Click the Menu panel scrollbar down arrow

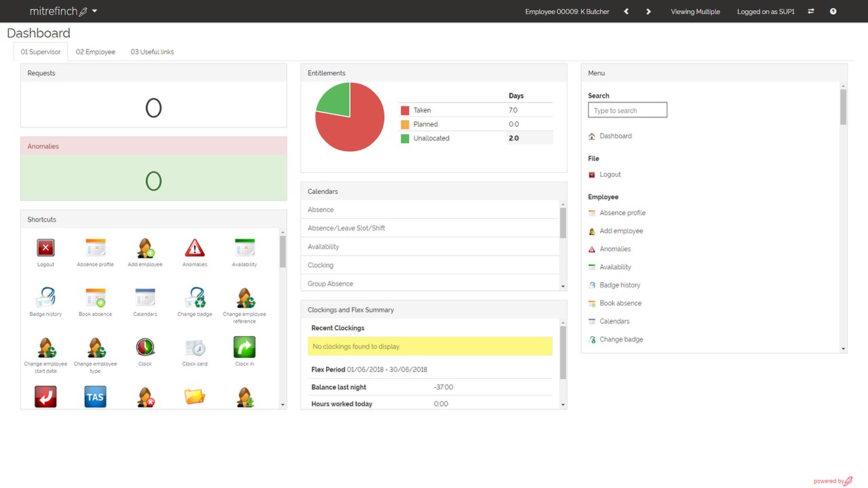(x=844, y=349)
